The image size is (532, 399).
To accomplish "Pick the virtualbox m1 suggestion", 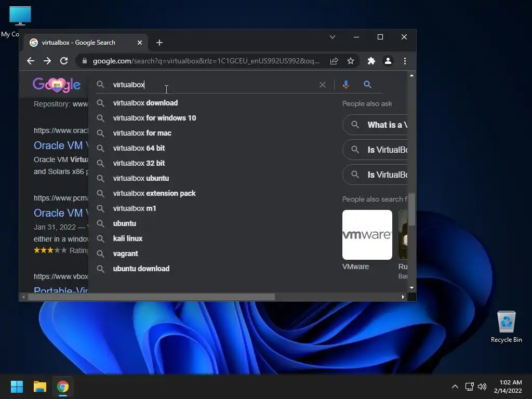I will pos(135,208).
